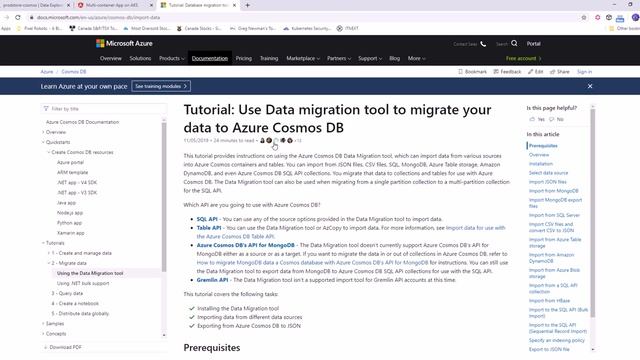Click the search magnifier icon in header
The width and height of the screenshot is (640, 360).
(x=514, y=43)
